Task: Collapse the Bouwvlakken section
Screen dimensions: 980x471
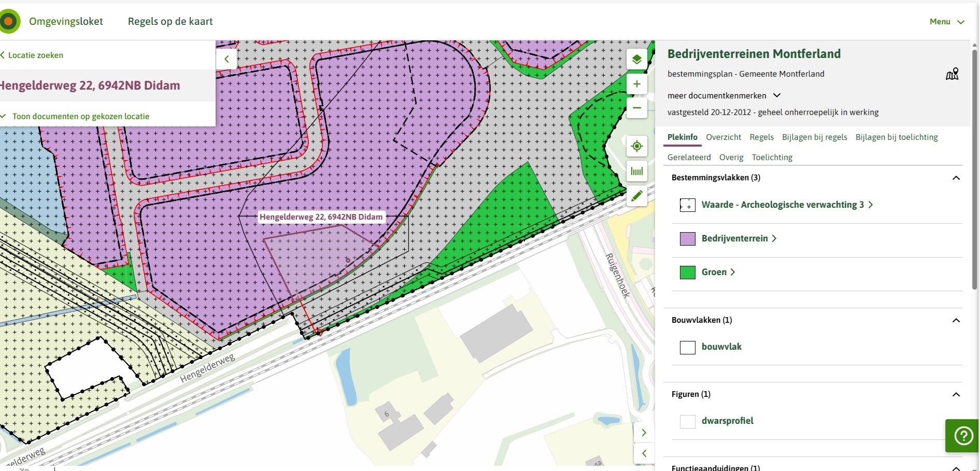Action: 956,320
